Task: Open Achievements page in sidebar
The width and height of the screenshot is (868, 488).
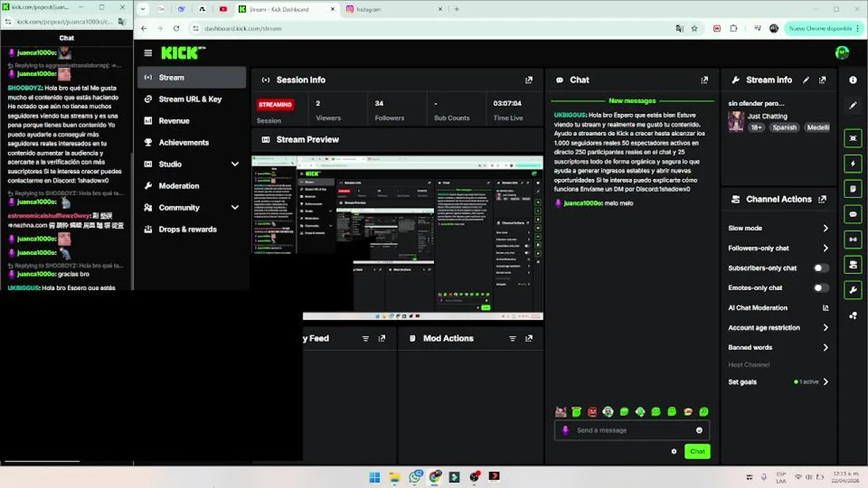Action: point(192,142)
